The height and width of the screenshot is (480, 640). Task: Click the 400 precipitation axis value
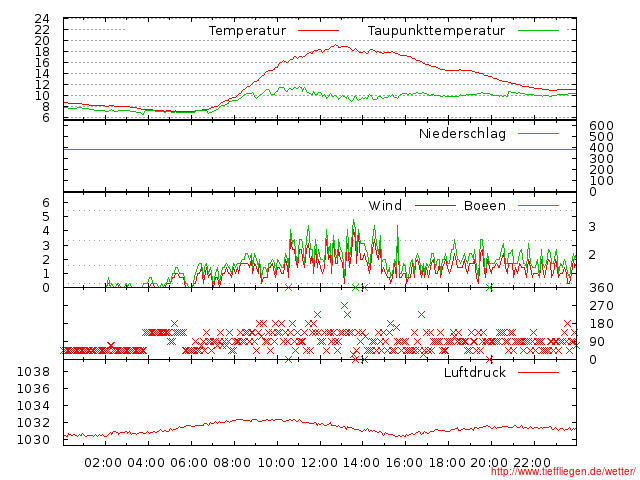[x=601, y=148]
